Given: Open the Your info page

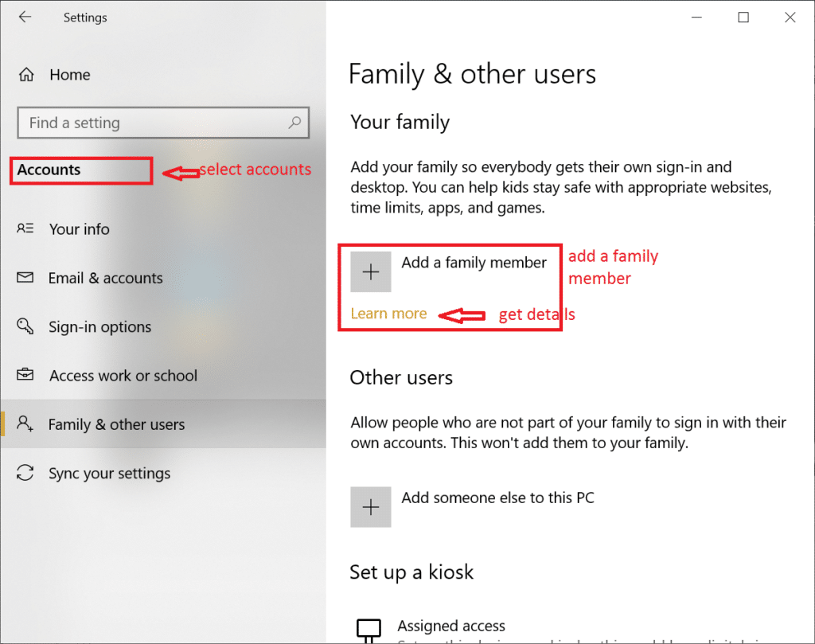Looking at the screenshot, I should point(80,229).
